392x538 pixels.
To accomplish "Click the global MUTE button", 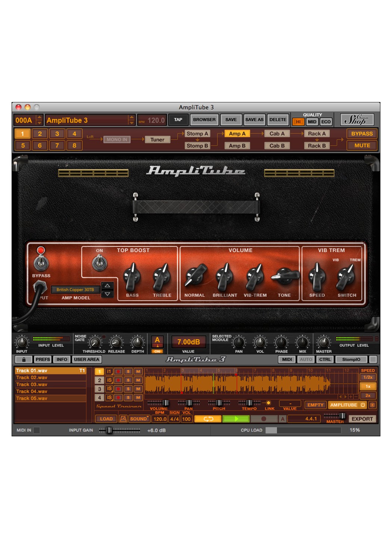I will [362, 145].
